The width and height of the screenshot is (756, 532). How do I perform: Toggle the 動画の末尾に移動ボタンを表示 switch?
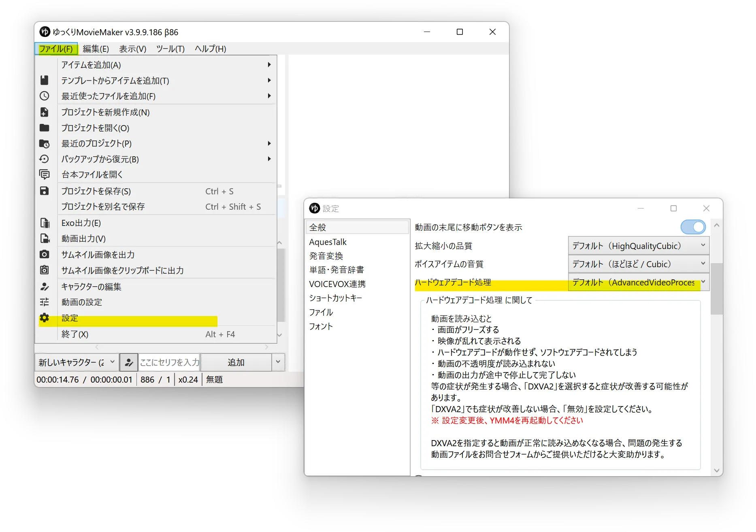693,227
